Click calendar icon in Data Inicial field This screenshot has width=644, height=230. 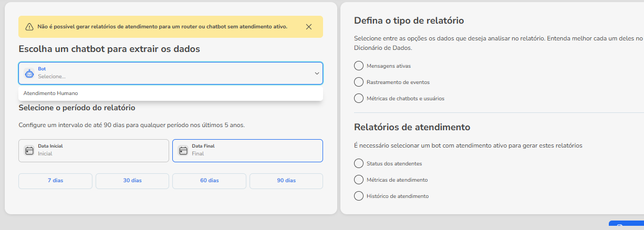pyautogui.click(x=29, y=151)
